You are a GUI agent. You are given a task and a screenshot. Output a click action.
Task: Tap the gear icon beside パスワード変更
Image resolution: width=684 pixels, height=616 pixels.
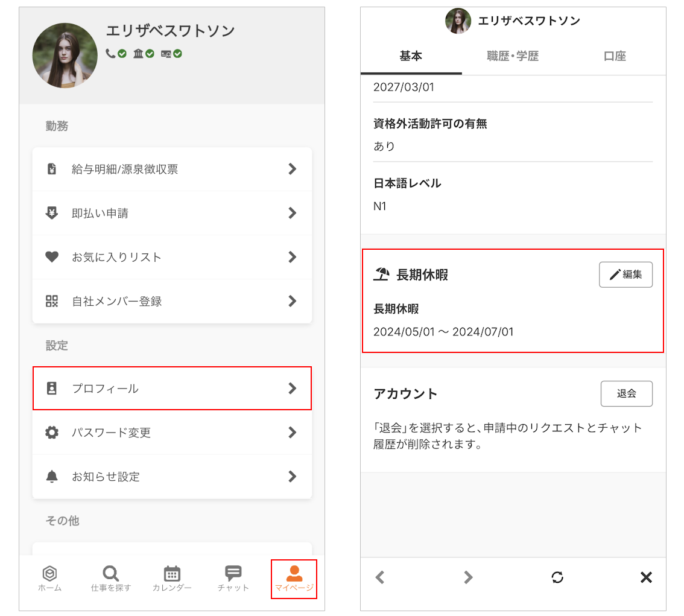pyautogui.click(x=51, y=433)
